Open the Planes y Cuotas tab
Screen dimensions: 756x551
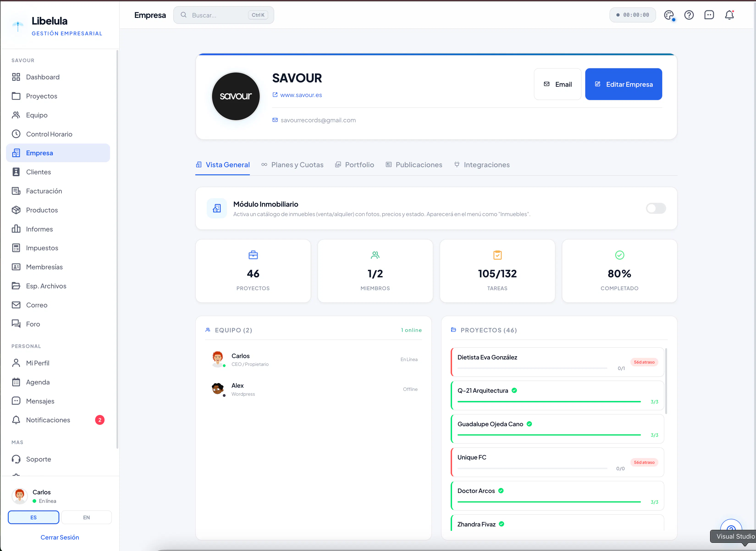click(292, 165)
